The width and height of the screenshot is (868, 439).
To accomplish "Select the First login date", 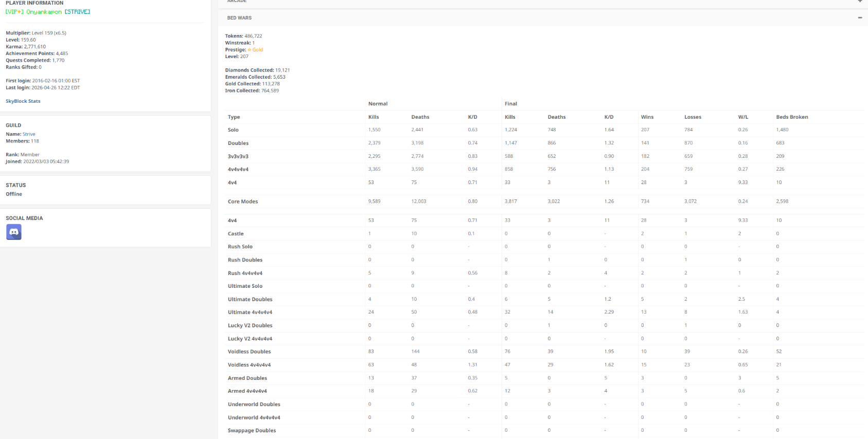I will tap(56, 81).
